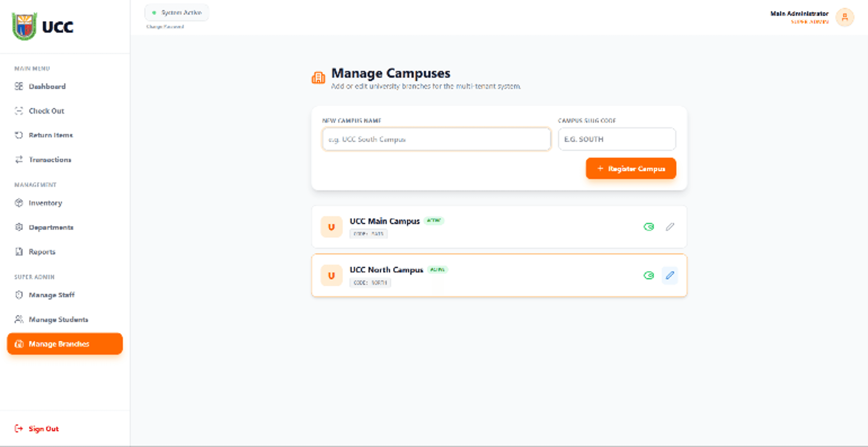Click the UCC North Campus avatar tile
Screen dimensions: 868x447
pos(332,275)
